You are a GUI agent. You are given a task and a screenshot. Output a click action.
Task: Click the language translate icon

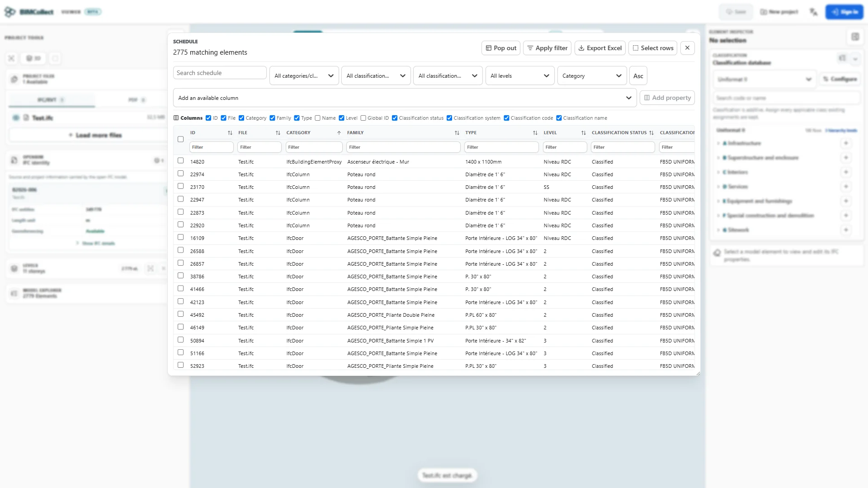[814, 12]
